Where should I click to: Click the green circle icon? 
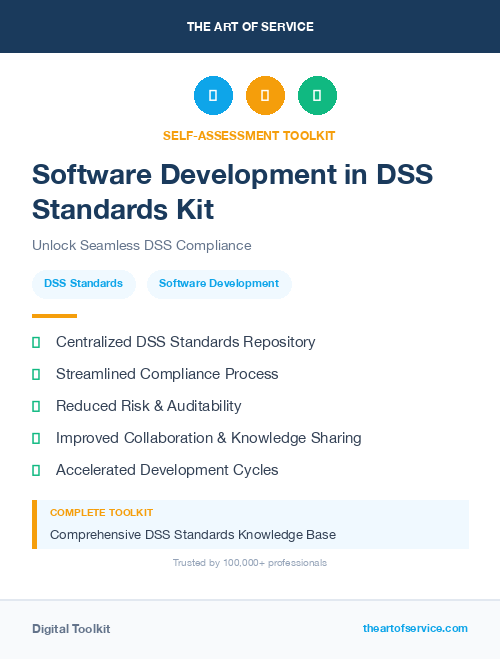tap(317, 95)
